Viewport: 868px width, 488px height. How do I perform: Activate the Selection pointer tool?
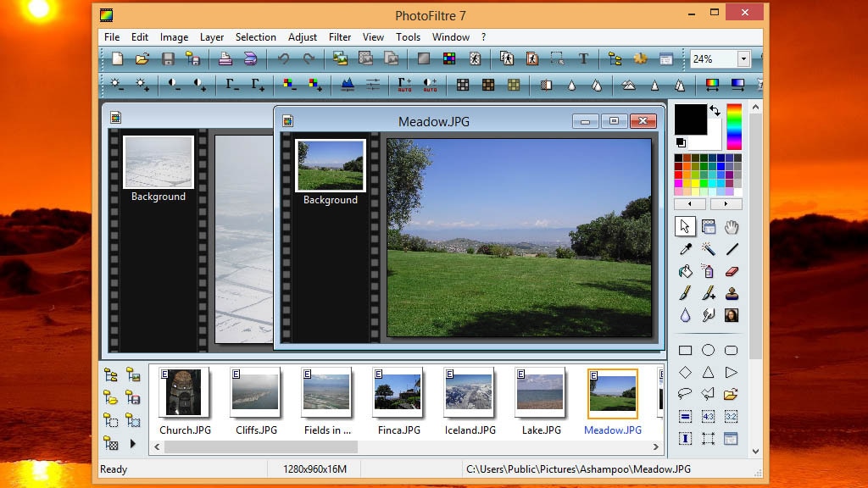tap(685, 227)
